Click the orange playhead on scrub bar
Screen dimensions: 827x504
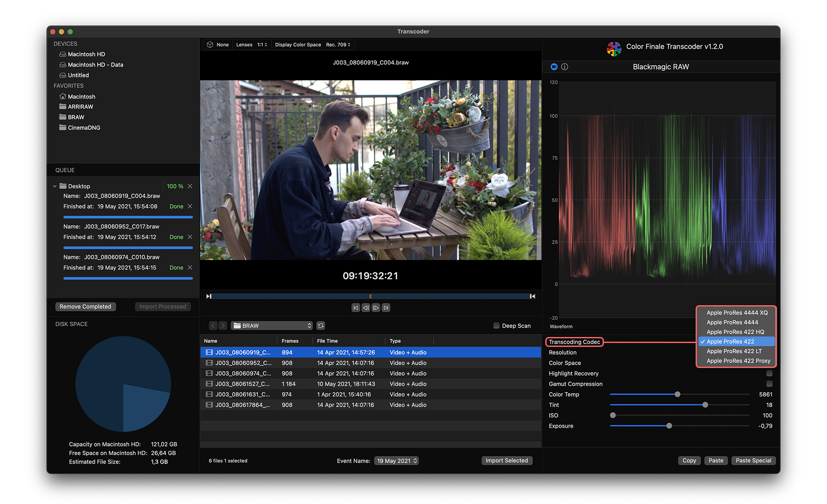pyautogui.click(x=370, y=296)
